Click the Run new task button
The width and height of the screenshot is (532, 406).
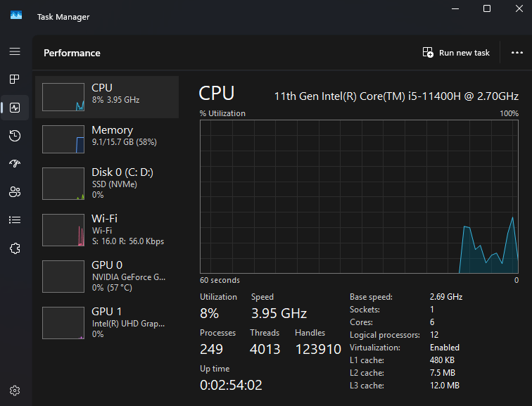point(456,53)
